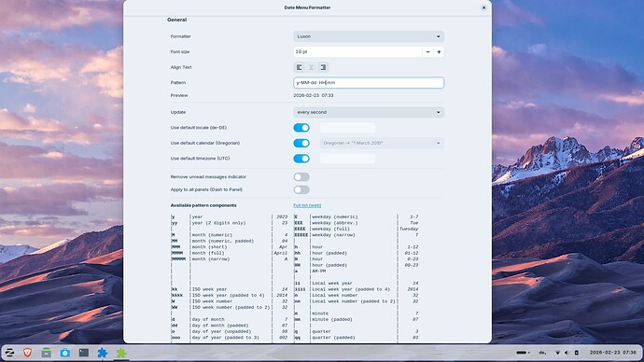Launch Brave browser from the taskbar

click(x=27, y=353)
